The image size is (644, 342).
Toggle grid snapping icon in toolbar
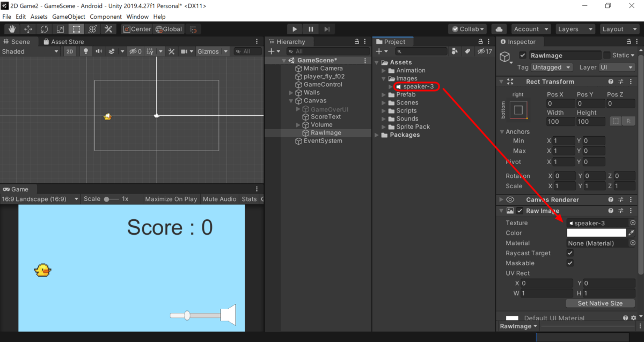coord(194,29)
